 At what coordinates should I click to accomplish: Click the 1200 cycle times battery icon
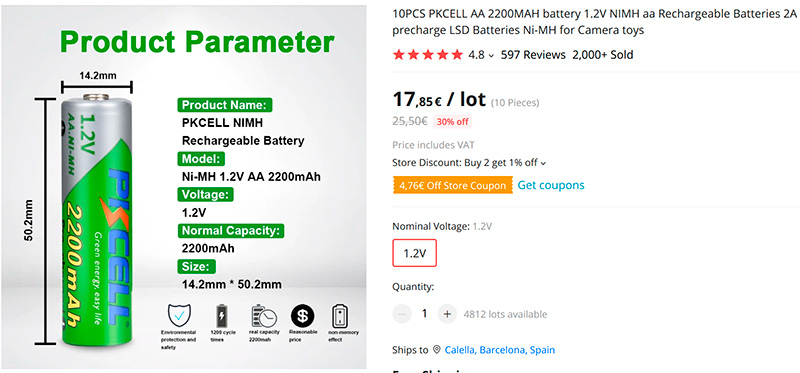click(x=221, y=316)
